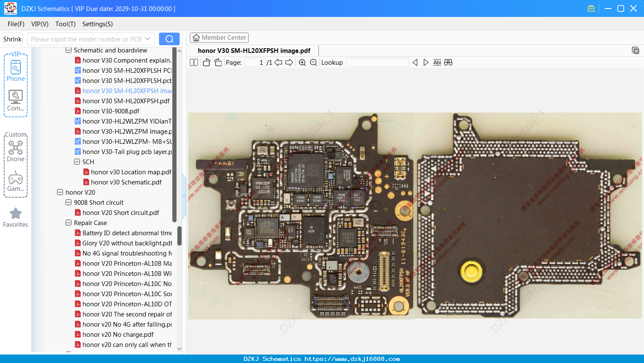Open honor V30-Tail plug pcb layer file
Viewport: 644px width, 363px height.
pos(123,152)
